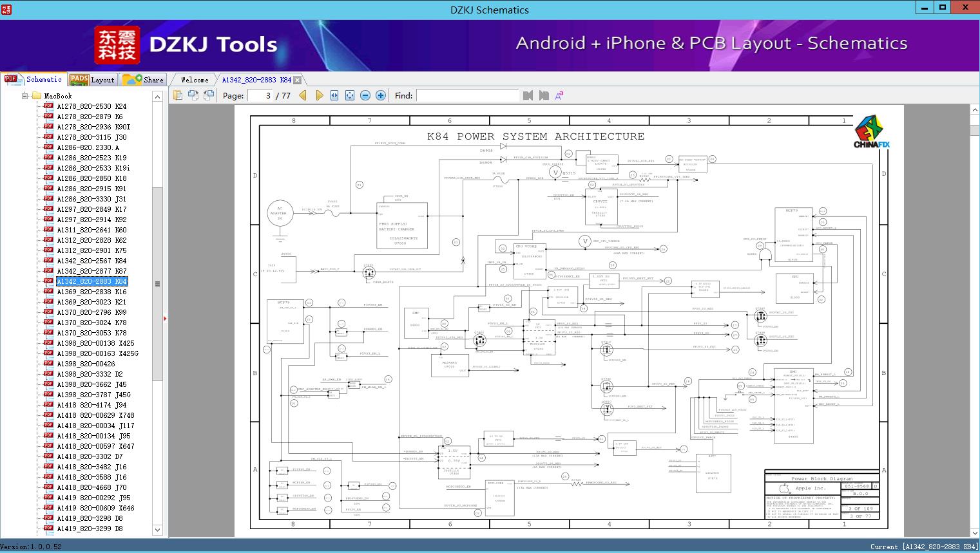Collapse the MacBook folder tree node

tap(25, 96)
